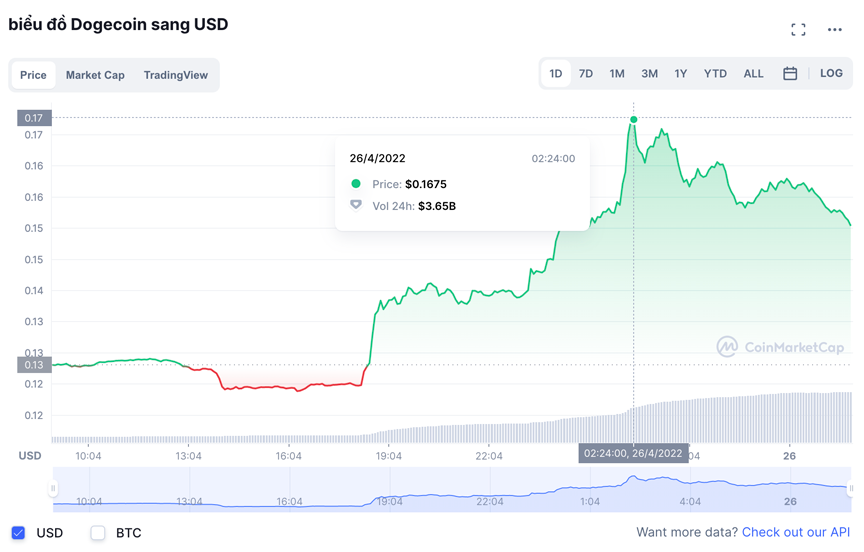The image size is (864, 552).
Task: Open the chart in fullscreen mode
Action: (x=798, y=29)
